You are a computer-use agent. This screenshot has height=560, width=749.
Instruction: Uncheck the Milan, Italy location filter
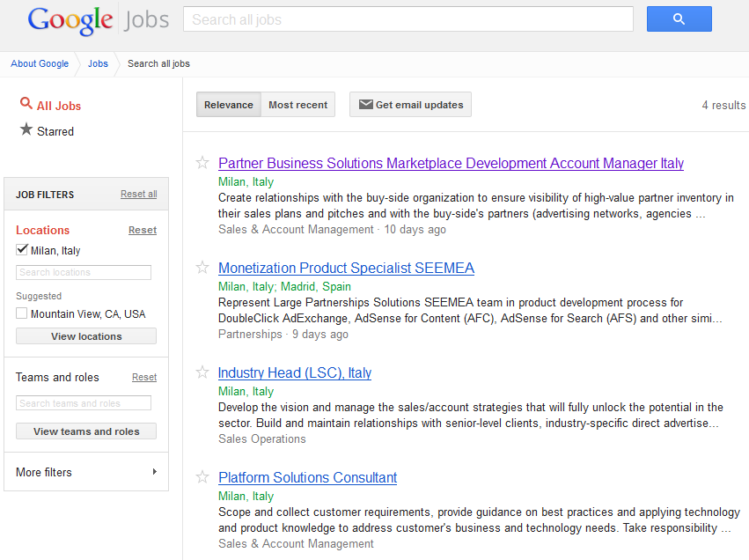click(x=20, y=249)
